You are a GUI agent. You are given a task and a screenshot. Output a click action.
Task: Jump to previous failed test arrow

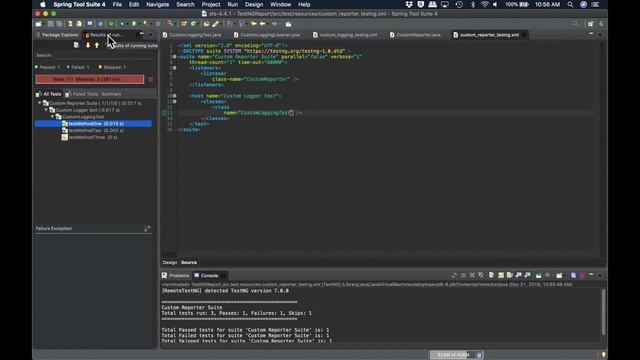coord(97,45)
